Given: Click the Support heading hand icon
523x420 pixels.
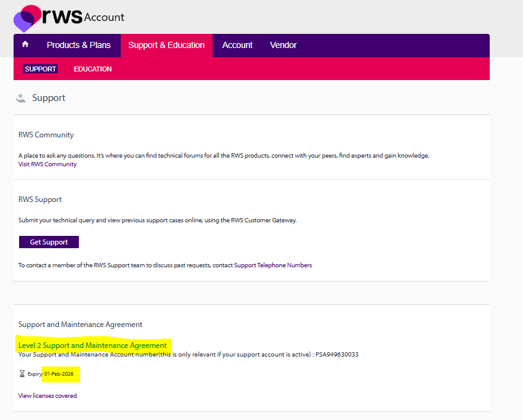Looking at the screenshot, I should [21, 98].
